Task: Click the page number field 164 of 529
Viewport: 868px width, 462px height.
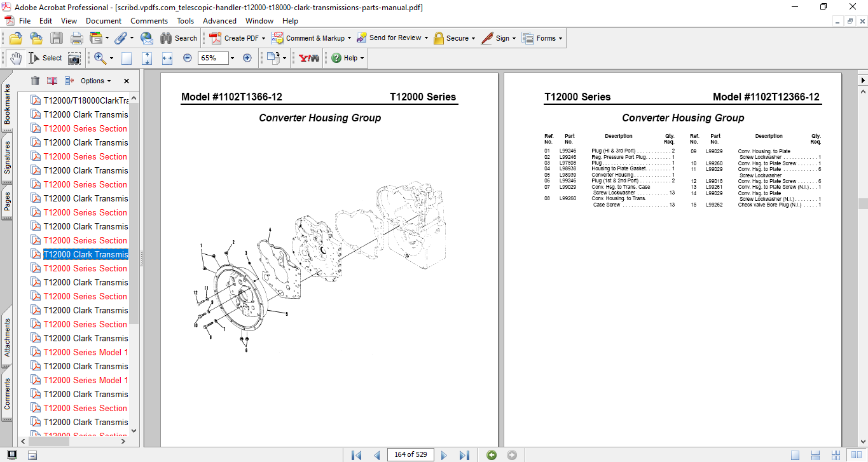Action: point(411,455)
